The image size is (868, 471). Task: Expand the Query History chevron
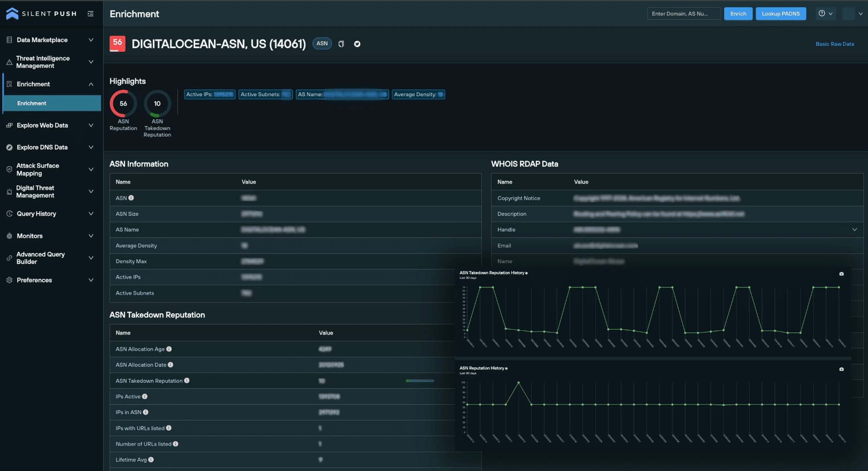point(91,213)
